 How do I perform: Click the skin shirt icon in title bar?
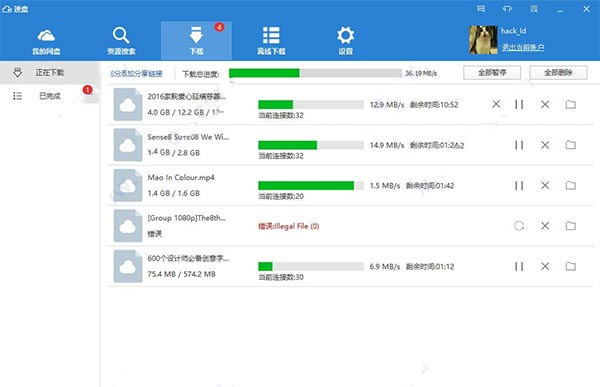pyautogui.click(x=507, y=8)
